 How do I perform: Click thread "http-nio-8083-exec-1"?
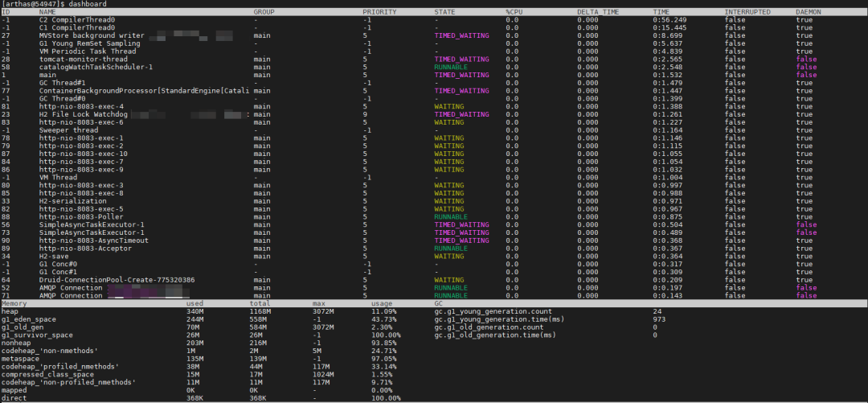[81, 138]
